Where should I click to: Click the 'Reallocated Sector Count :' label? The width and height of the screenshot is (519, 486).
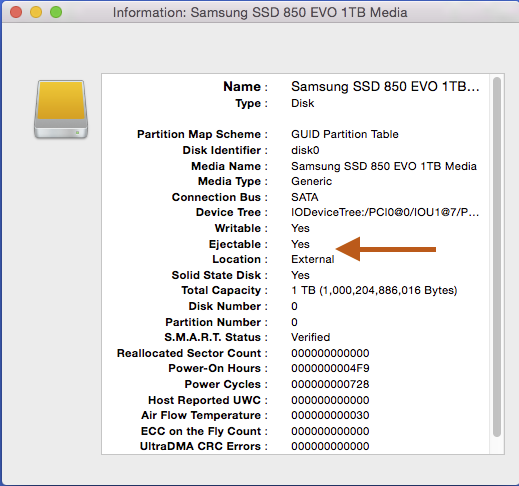(x=192, y=353)
